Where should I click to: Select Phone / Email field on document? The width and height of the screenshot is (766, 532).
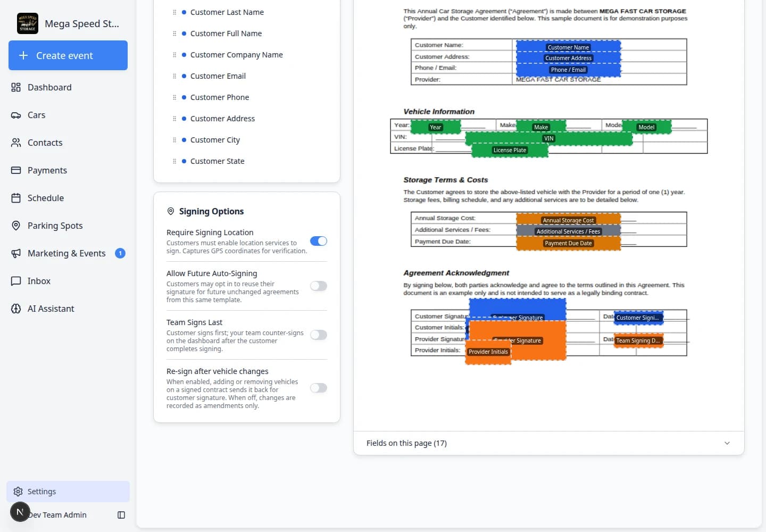(568, 70)
